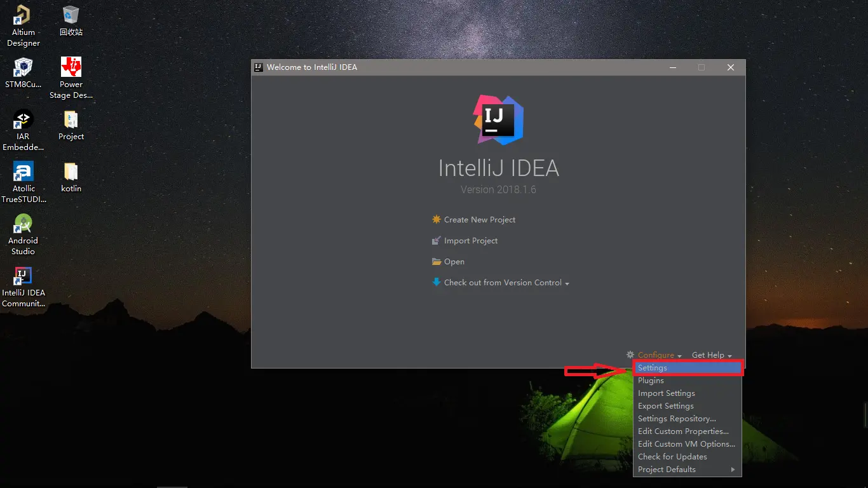
Task: Choose Export Settings menu entry
Action: click(x=688, y=406)
